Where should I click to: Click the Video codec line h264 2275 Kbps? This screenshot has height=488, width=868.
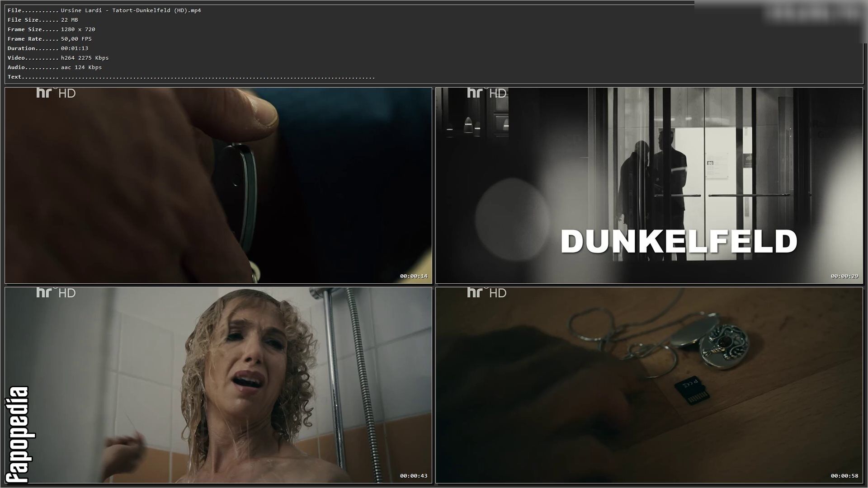(x=85, y=58)
